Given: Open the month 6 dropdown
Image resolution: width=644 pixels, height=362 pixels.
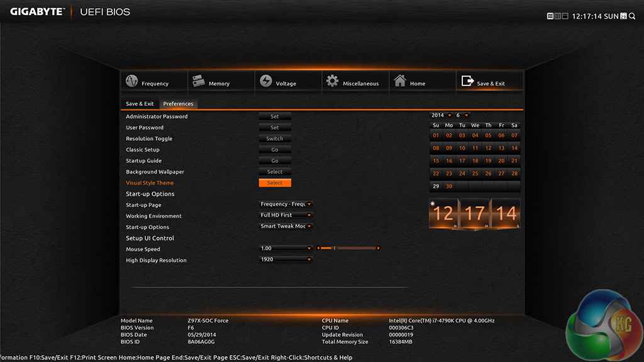Looking at the screenshot, I should (462, 116).
